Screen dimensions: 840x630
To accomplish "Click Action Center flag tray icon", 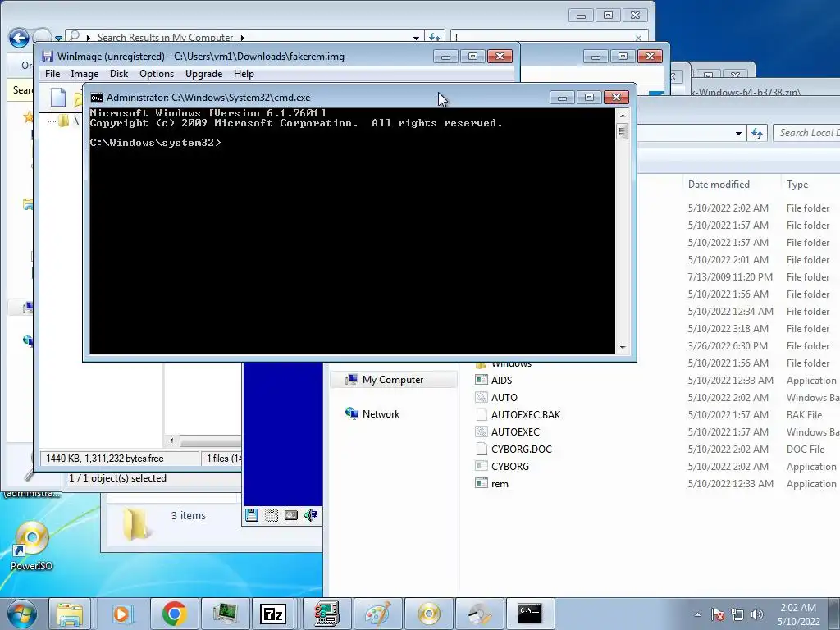I will point(718,614).
